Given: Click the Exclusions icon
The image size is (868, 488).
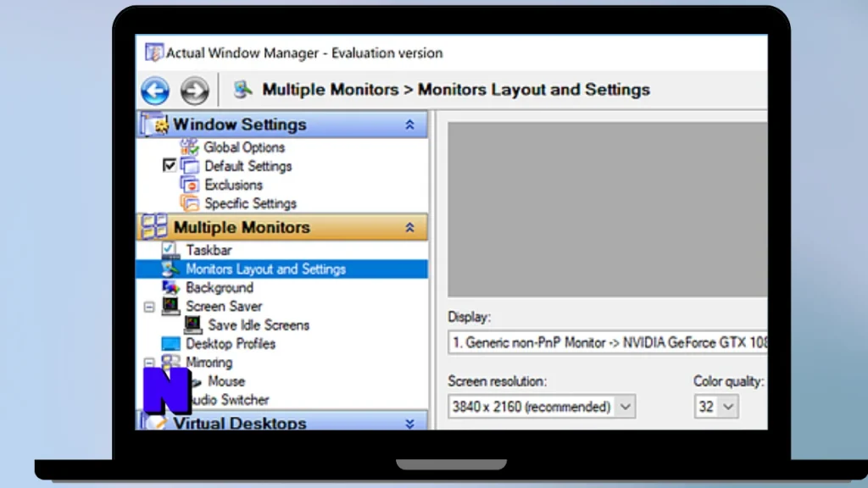Looking at the screenshot, I should [x=189, y=185].
